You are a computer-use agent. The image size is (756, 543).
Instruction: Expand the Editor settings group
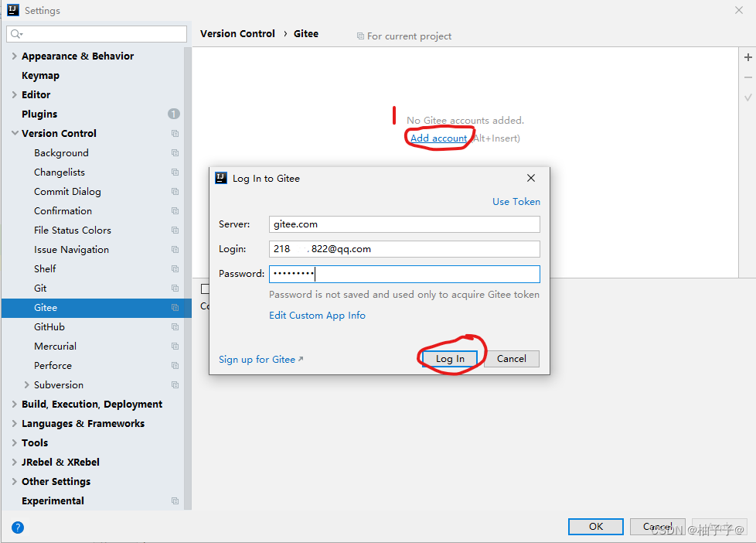14,94
